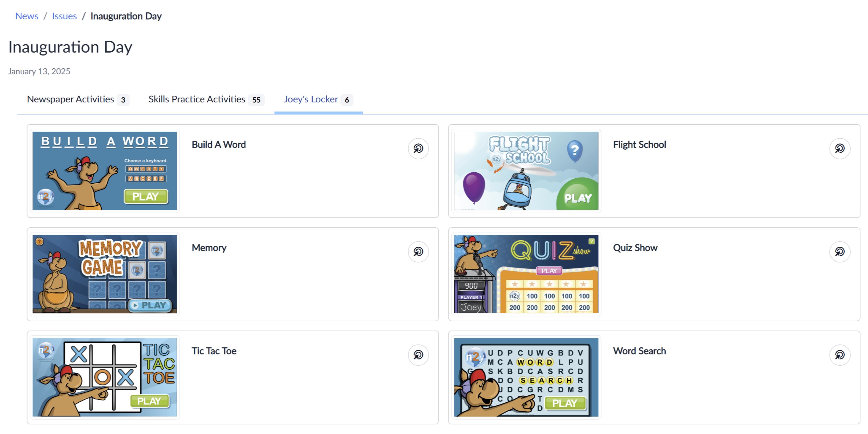Click the target icon on the Memory card
This screenshot has width=868, height=434.
click(x=418, y=251)
